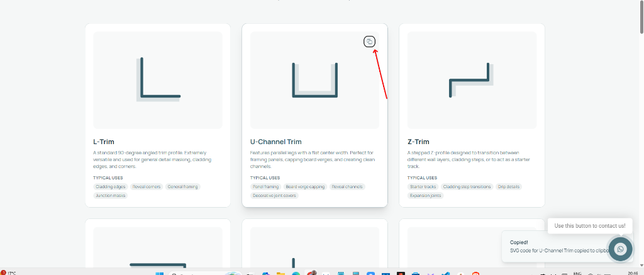Open the L-Trim card title
Image resolution: width=644 pixels, height=275 pixels.
point(104,142)
